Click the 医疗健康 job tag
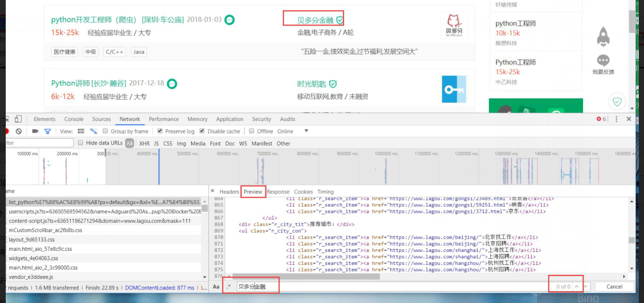644x303 pixels. click(x=65, y=52)
